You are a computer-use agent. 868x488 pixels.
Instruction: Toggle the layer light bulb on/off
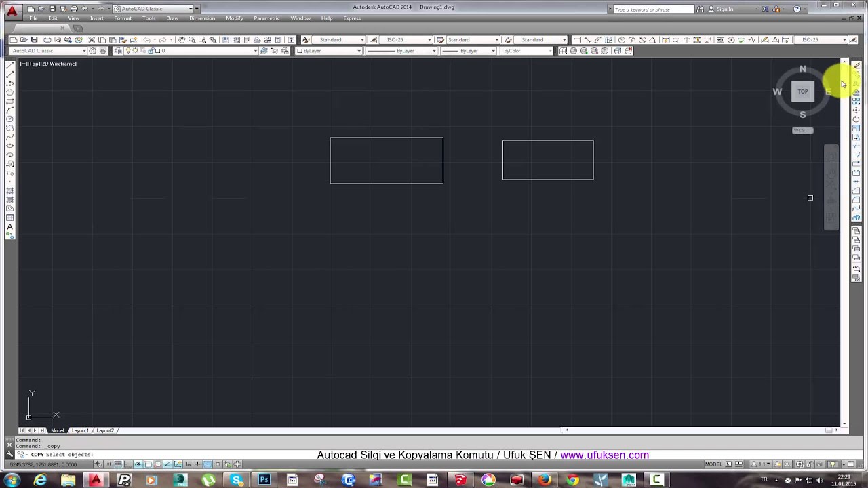128,51
